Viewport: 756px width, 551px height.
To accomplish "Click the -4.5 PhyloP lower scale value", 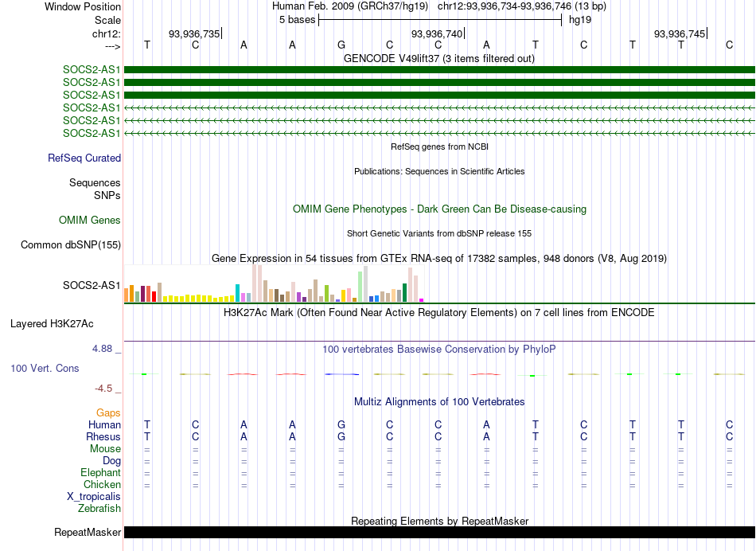I will coord(103,389).
